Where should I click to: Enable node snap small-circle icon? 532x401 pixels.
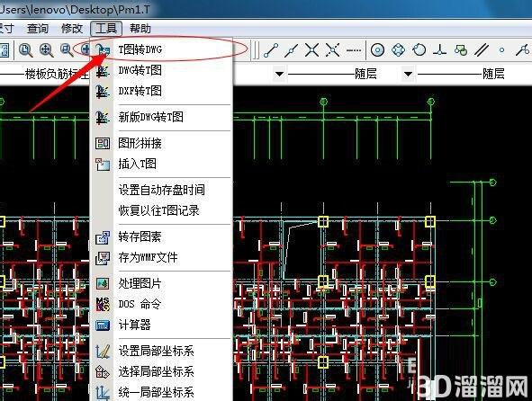click(x=501, y=50)
